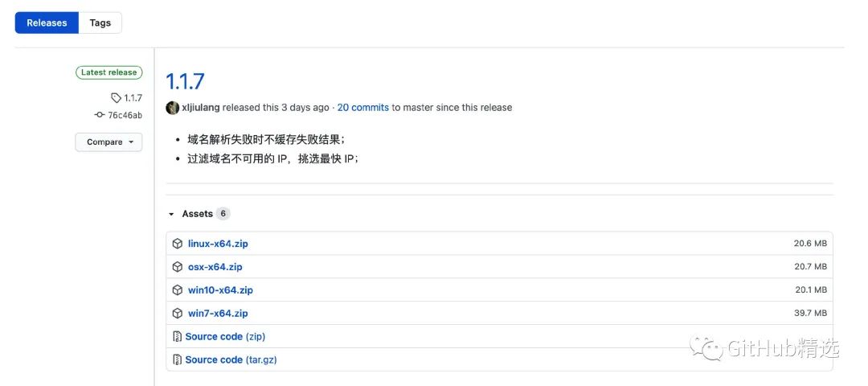
Task: Click the commit icon beside 76c46ab
Action: tap(100, 115)
